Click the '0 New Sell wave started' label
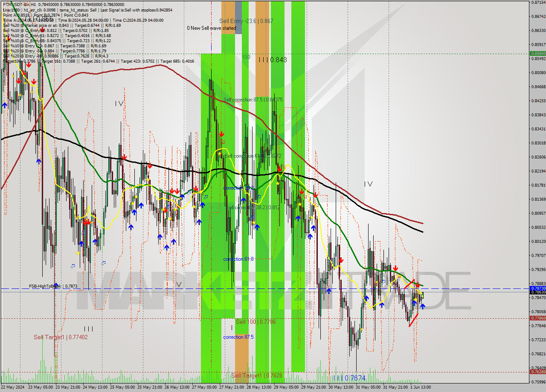546x392 pixels. [211, 28]
